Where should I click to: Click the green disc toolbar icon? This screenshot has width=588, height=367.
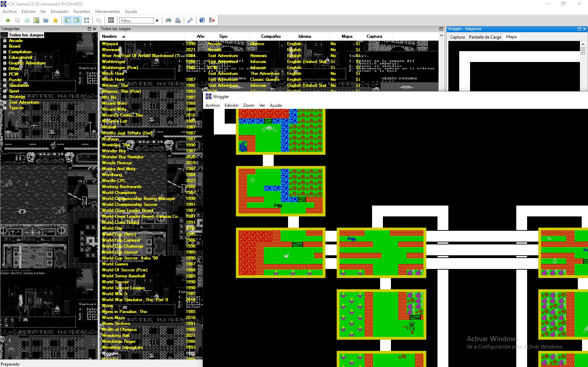coord(27,20)
